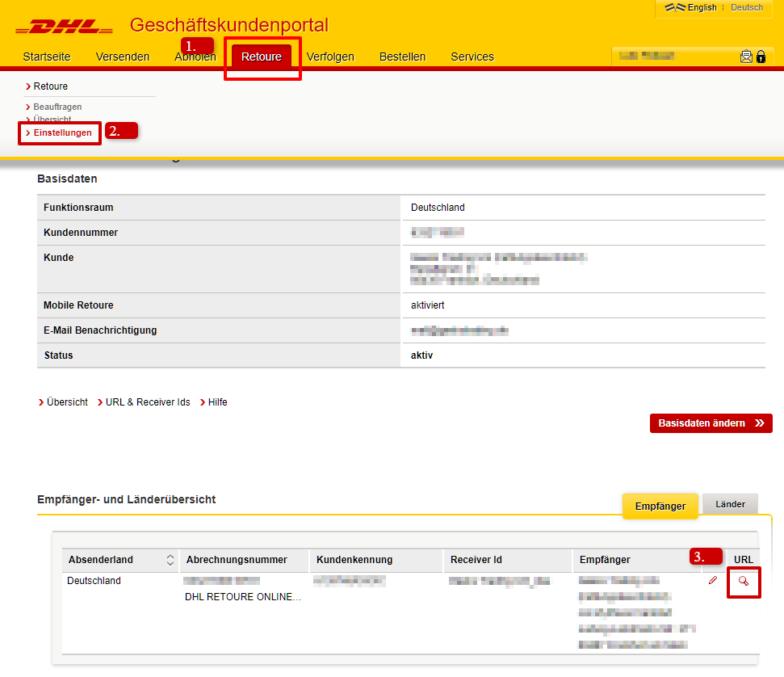Switch language to English
Screen dimensions: 784x677
tap(702, 7)
